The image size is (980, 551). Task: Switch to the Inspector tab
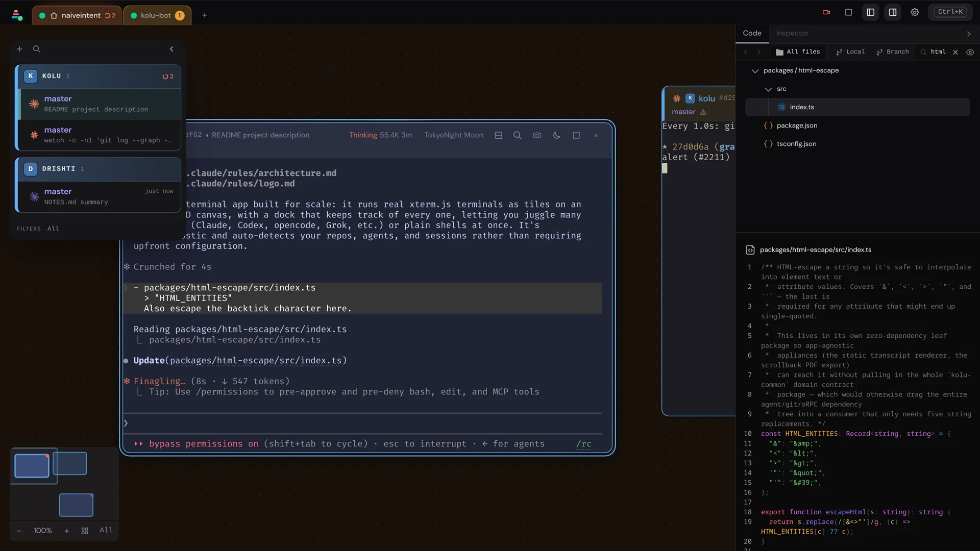(x=792, y=33)
